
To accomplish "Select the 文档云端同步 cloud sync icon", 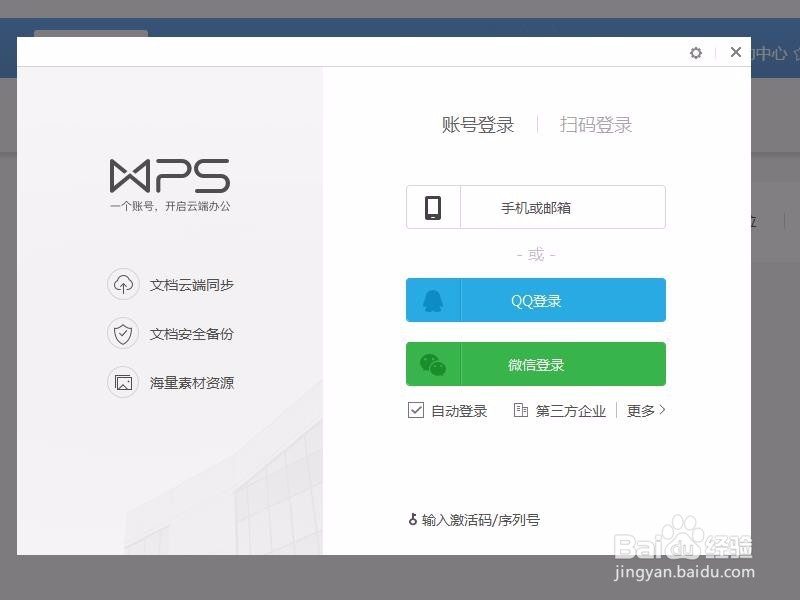I will [123, 285].
